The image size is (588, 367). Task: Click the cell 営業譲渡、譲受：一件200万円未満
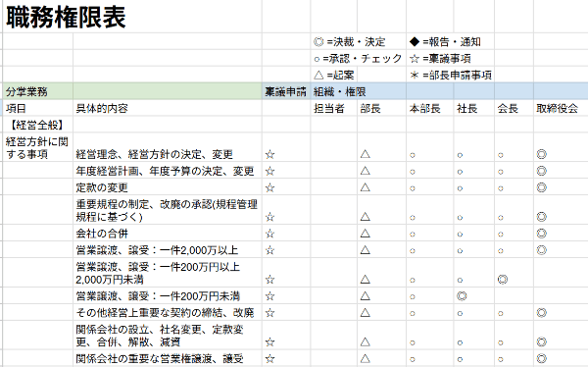pyautogui.click(x=168, y=296)
